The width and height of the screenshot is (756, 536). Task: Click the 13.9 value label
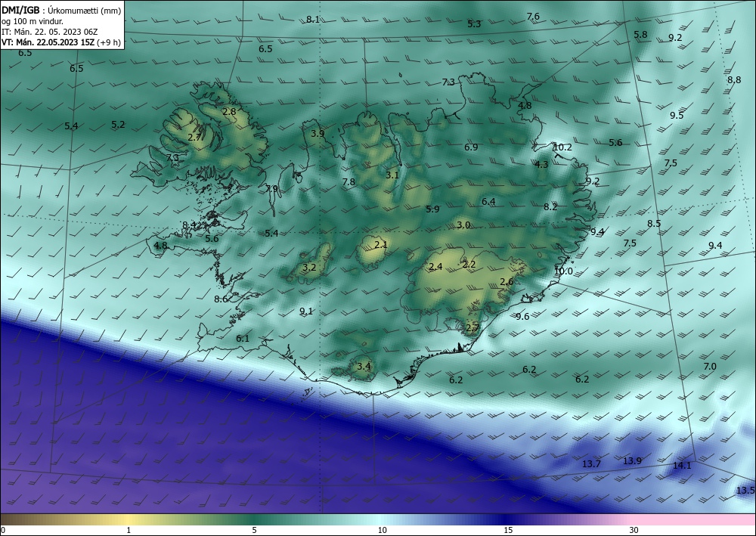[633, 461]
